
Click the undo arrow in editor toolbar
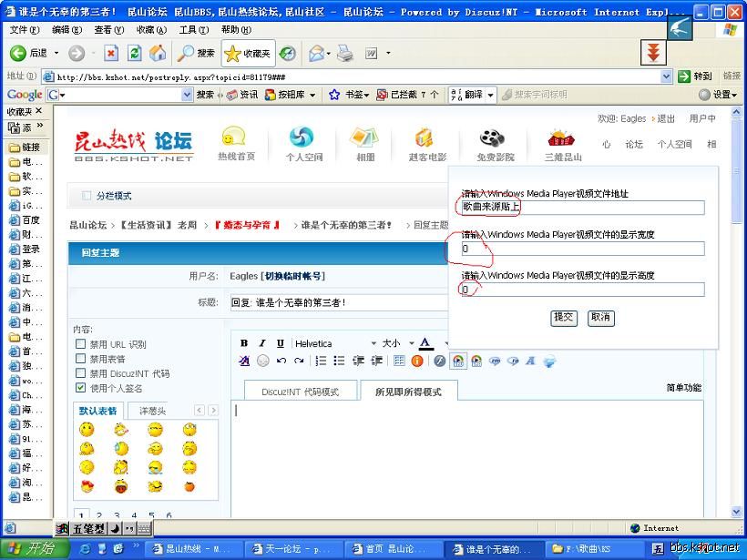coord(281,361)
